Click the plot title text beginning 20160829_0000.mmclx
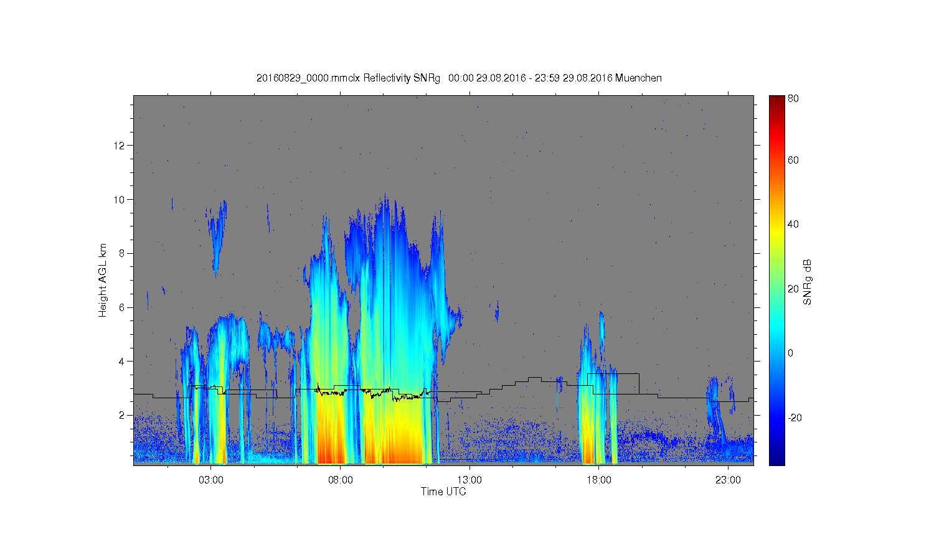 pyautogui.click(x=459, y=78)
